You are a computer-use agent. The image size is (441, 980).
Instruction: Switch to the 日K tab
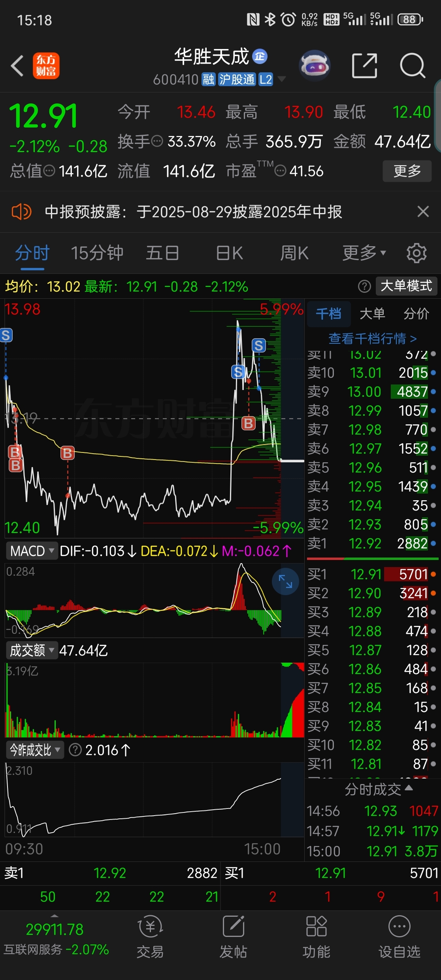(x=230, y=253)
